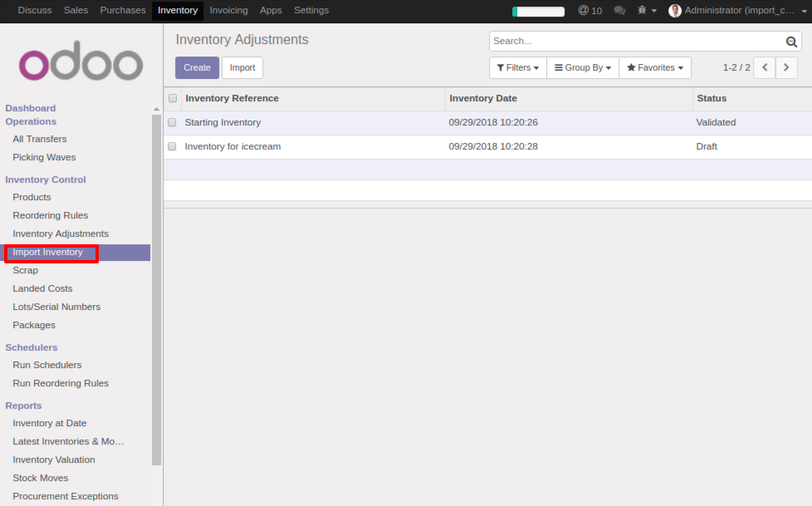Viewport: 812px width, 506px height.
Task: Open the Favorites dropdown
Action: tap(655, 67)
